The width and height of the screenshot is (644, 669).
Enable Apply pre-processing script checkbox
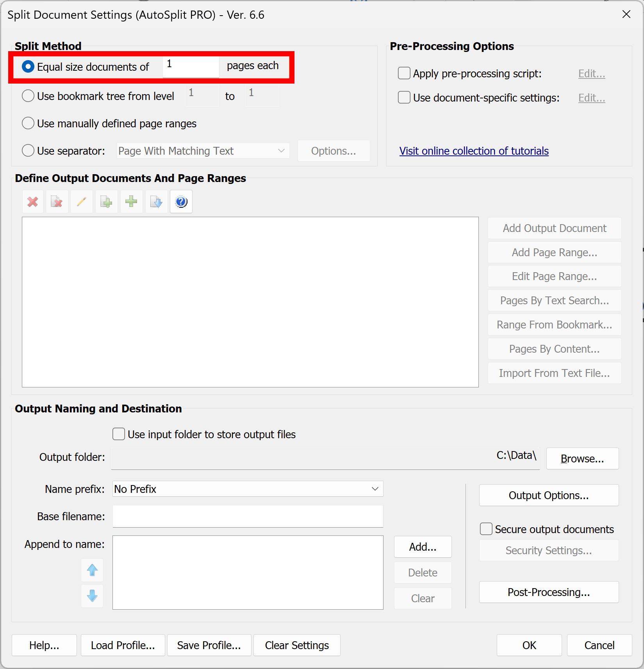(x=404, y=73)
